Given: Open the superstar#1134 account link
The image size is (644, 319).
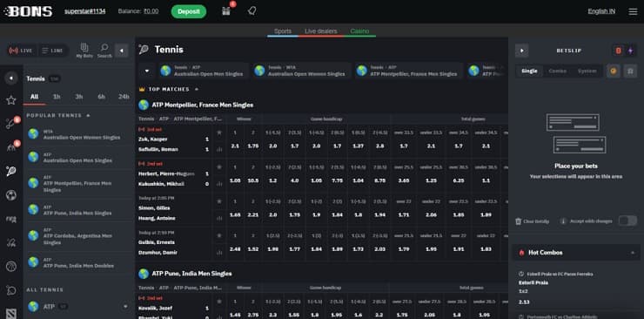Looking at the screenshot, I should pyautogui.click(x=84, y=11).
